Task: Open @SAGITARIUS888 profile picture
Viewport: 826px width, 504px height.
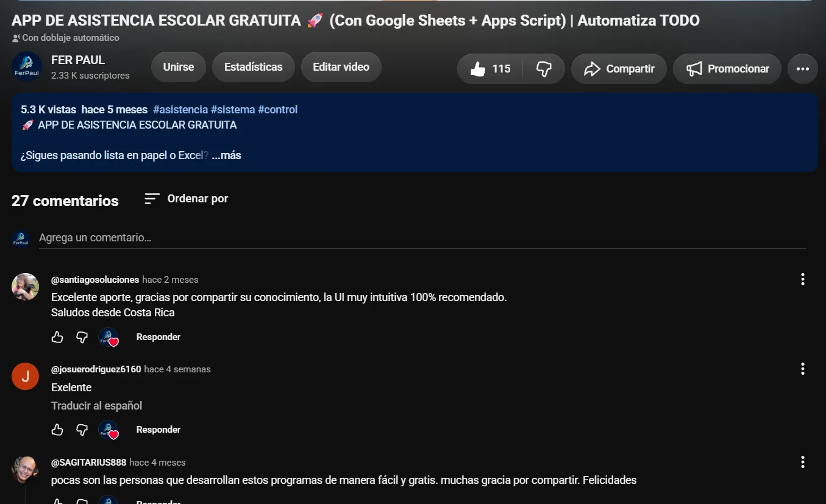Action: point(26,469)
